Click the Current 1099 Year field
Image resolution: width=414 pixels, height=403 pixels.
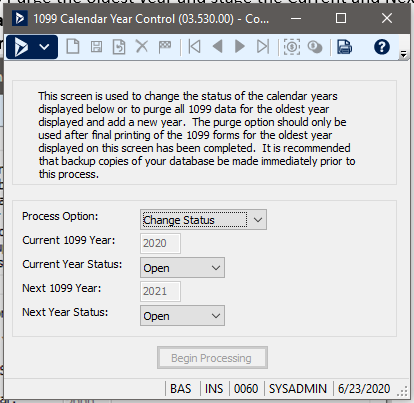point(160,243)
